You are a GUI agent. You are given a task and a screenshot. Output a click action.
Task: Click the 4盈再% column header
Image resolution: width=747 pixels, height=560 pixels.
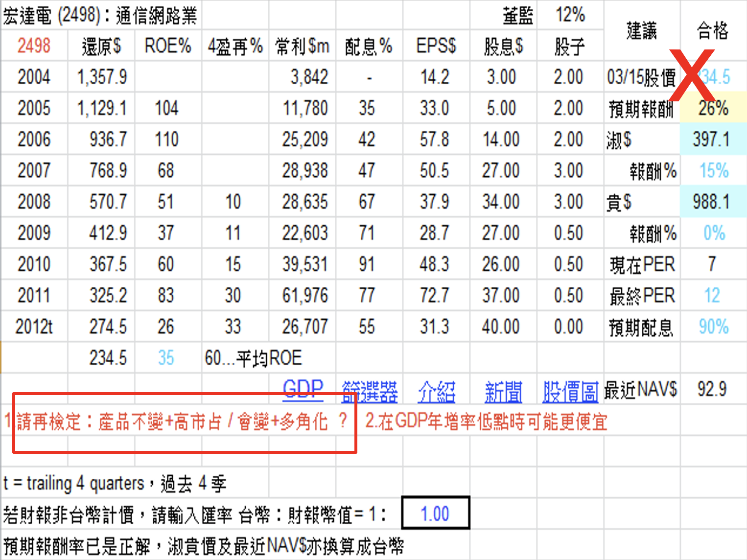coord(235,47)
